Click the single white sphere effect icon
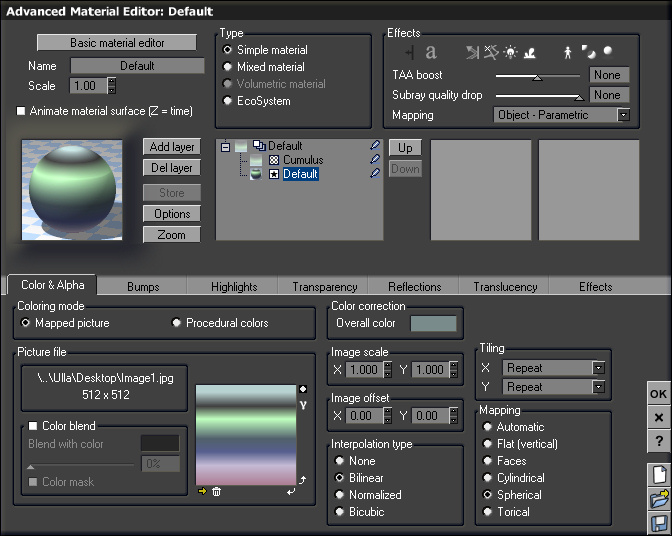Screen dimensions: 672x536 click(x=608, y=51)
